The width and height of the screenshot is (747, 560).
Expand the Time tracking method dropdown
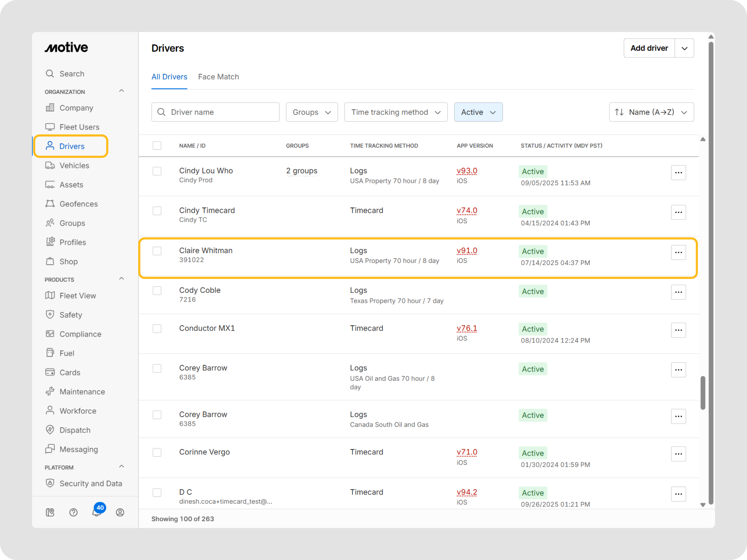pos(396,112)
